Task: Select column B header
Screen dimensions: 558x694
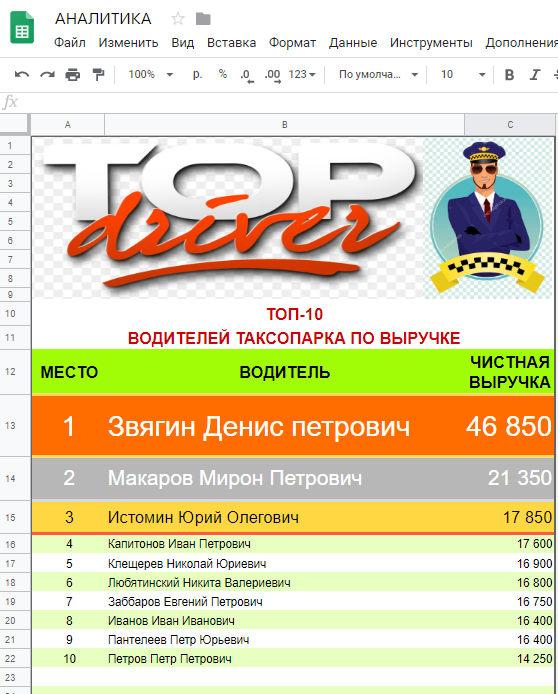Action: coord(285,125)
